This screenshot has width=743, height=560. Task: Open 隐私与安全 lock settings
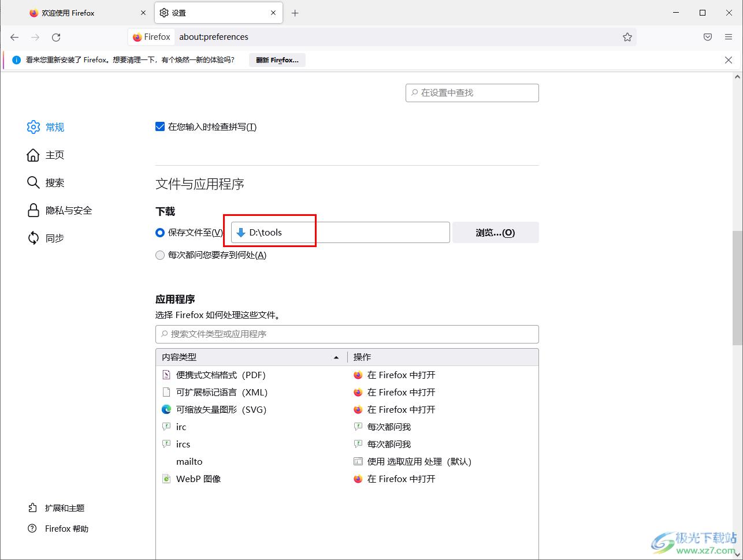[x=60, y=210]
